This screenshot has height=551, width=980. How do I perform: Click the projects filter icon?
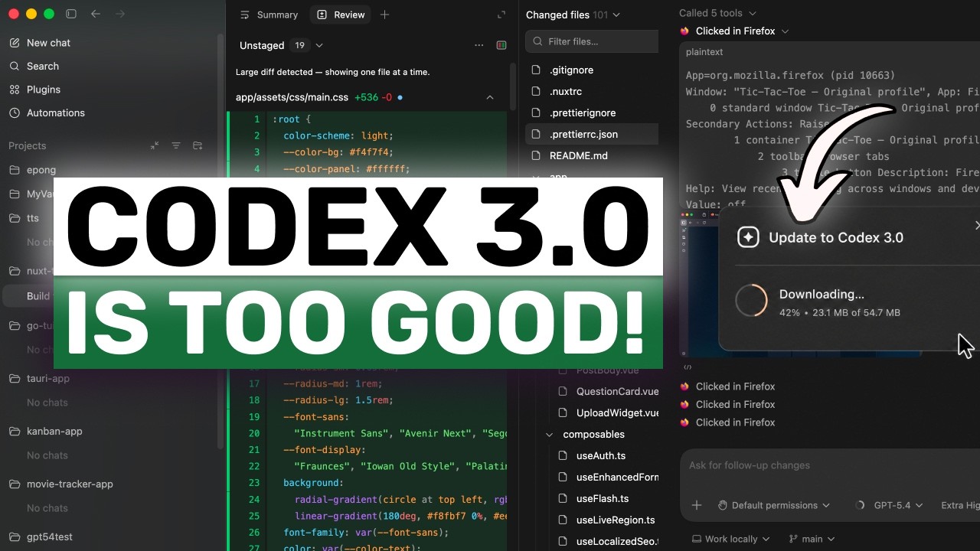pyautogui.click(x=176, y=145)
